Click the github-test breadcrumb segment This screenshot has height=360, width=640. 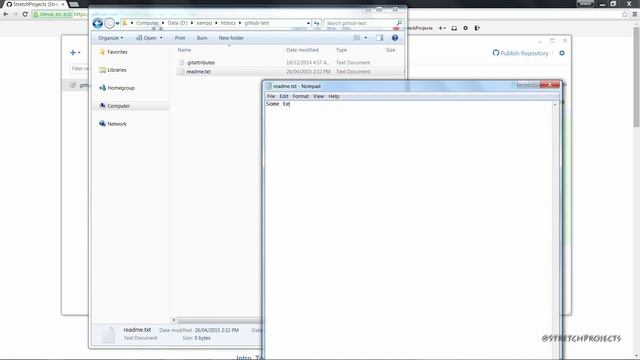pos(257,23)
